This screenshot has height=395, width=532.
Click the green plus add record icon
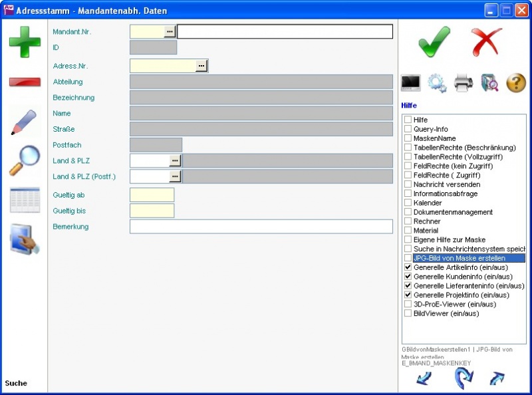pos(25,41)
